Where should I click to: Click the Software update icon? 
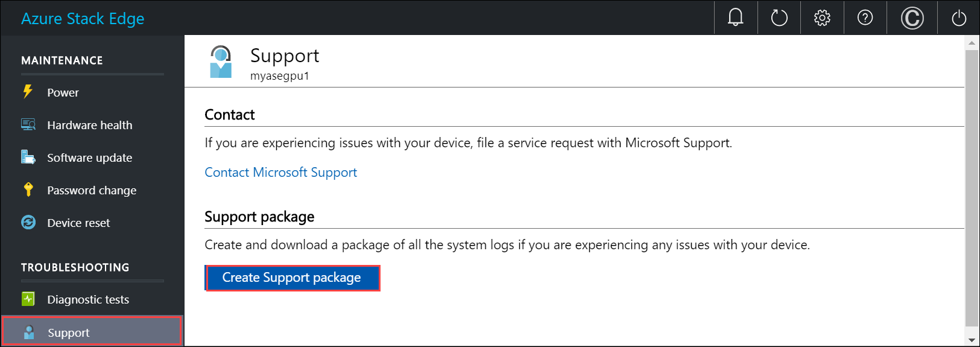(x=28, y=157)
